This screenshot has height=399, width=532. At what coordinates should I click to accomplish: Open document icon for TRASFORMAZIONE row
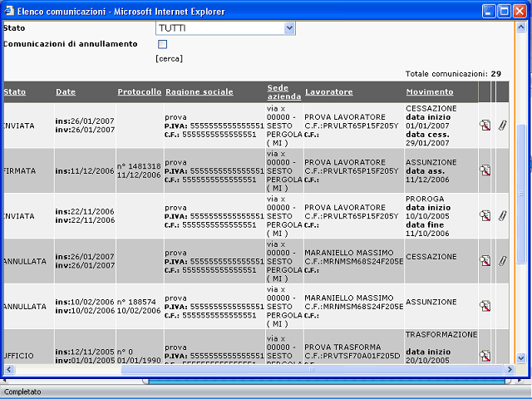coord(485,356)
